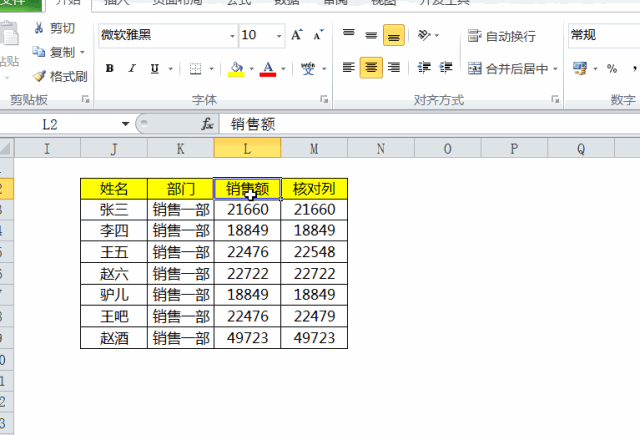Open number format dropdown 常规
Viewport: 640px width, 435px height.
pos(604,35)
